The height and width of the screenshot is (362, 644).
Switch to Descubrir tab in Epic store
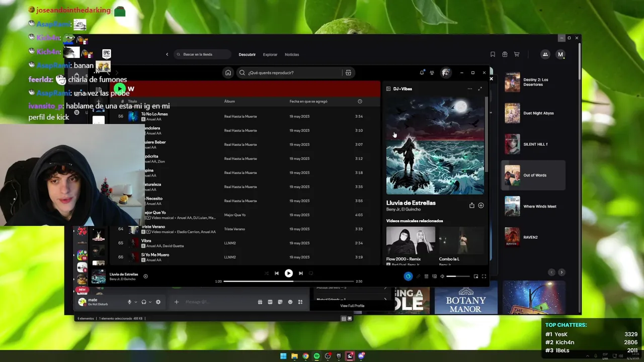247,54
